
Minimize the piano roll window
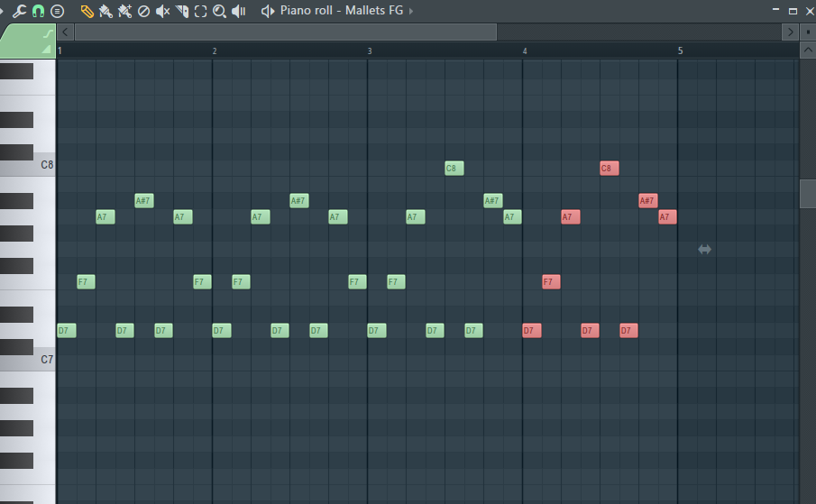pos(775,10)
